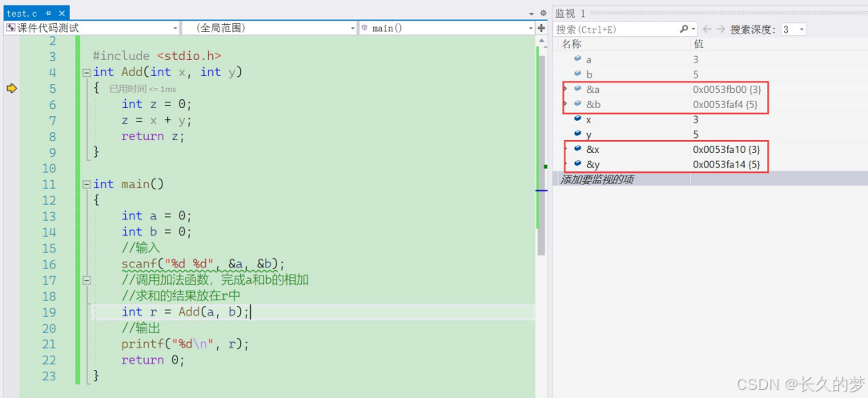Click the value 0x0053fb00 {3}
The width and height of the screenshot is (868, 398).
(727, 89)
